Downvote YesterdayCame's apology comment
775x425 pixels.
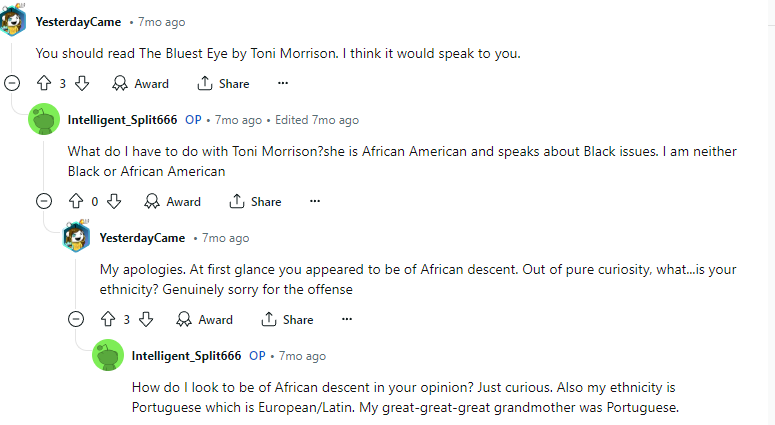pyautogui.click(x=146, y=320)
